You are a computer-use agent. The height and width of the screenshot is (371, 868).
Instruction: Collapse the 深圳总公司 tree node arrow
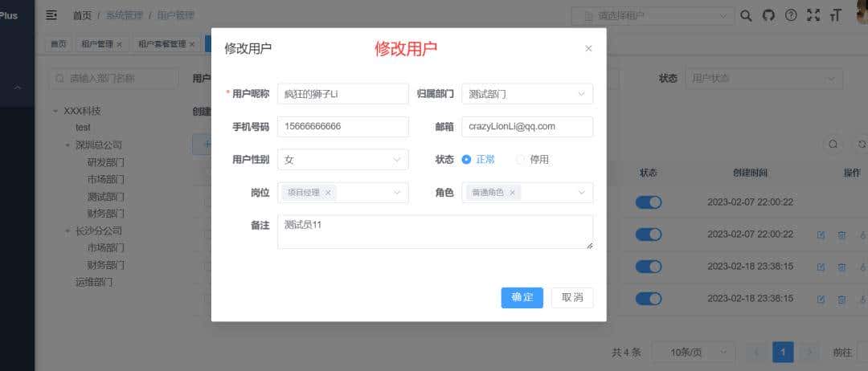(68, 145)
